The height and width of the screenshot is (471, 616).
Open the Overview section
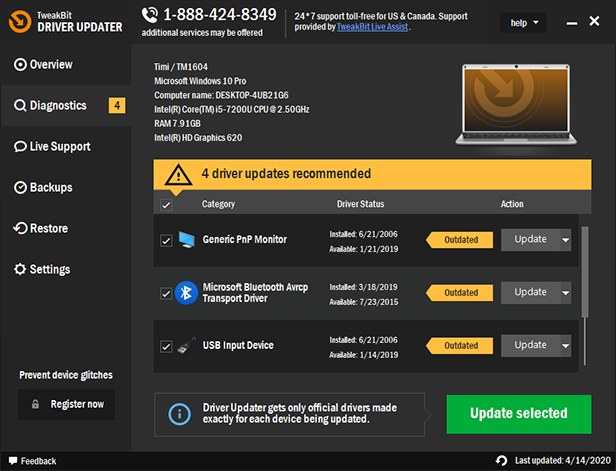[66, 64]
